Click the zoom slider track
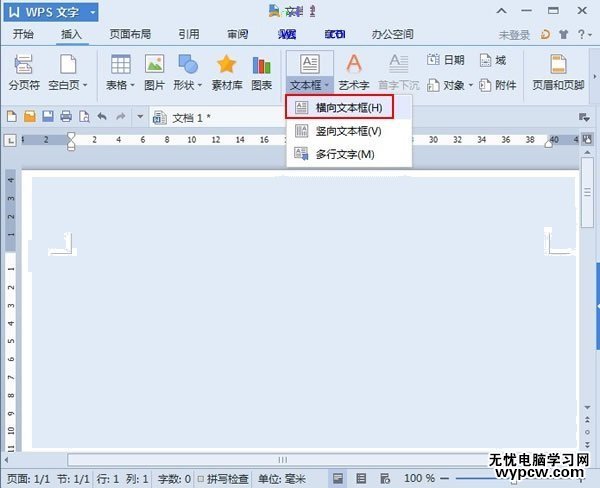The height and width of the screenshot is (488, 600). click(x=513, y=478)
